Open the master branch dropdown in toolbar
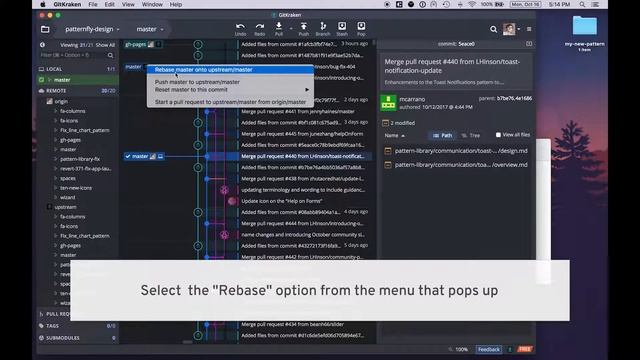The height and width of the screenshot is (360, 640). pos(150,29)
